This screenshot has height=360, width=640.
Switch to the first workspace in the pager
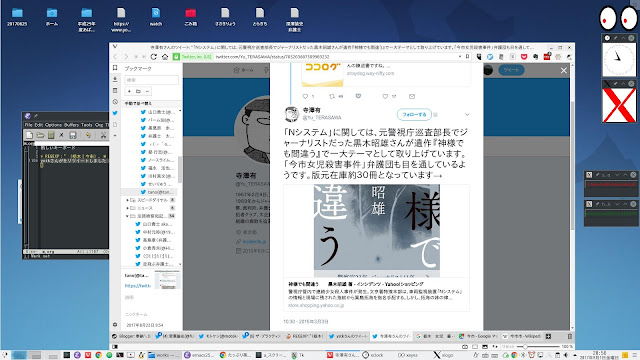19,355
